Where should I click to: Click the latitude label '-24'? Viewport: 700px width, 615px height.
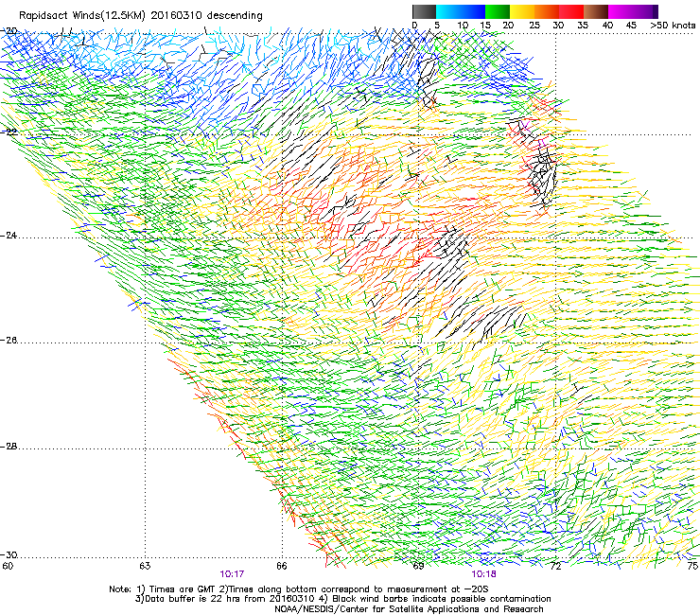9,236
